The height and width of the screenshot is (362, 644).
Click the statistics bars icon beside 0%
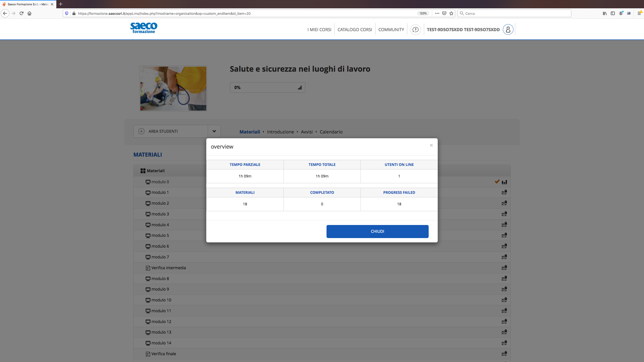click(x=300, y=88)
